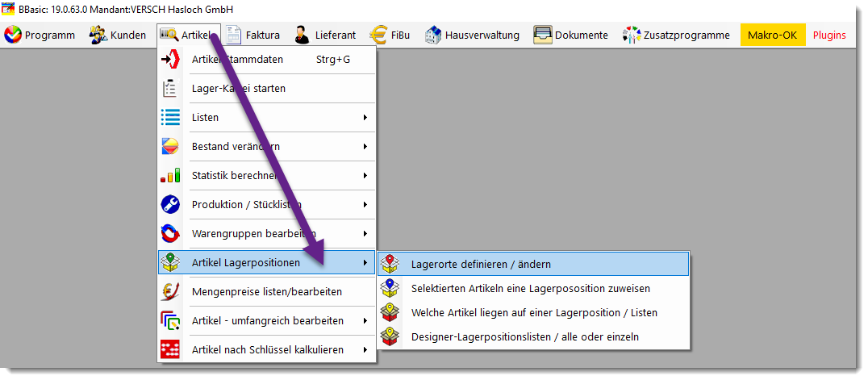Select Designer-Lagerpositionslisten / alle oder einzeln
The image size is (868, 380).
533,336
